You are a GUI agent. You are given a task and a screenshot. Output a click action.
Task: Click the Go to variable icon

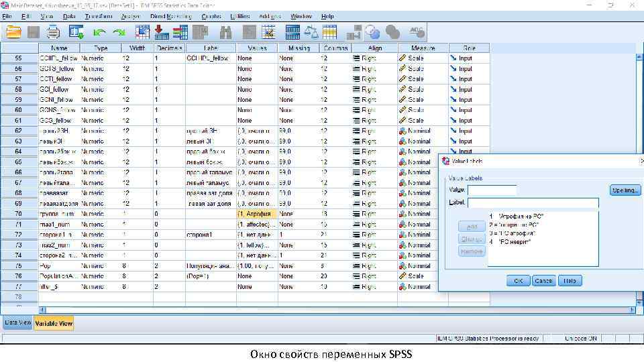pos(162,32)
